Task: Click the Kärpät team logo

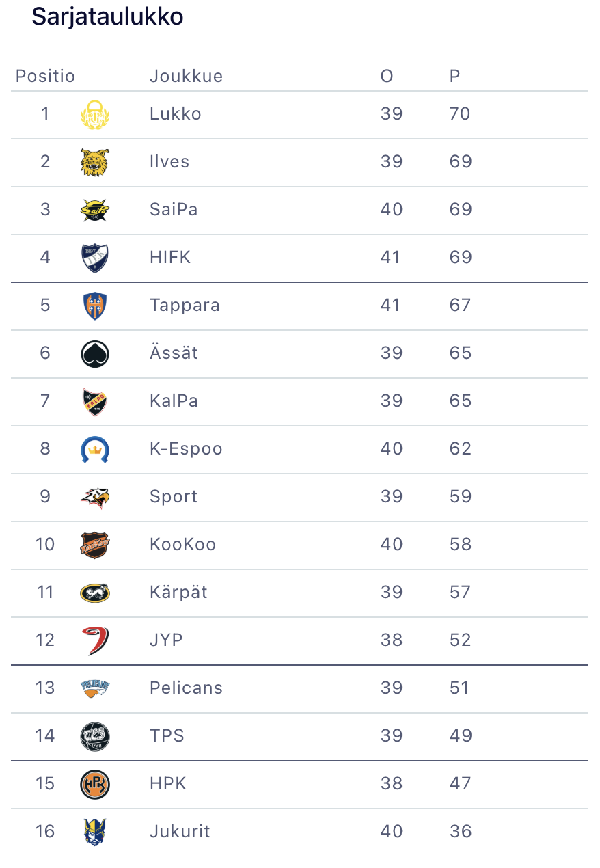Action: pyautogui.click(x=95, y=593)
